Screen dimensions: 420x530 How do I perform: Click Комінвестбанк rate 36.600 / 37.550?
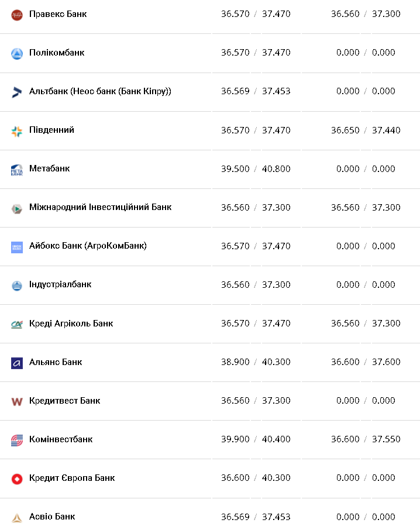pyautogui.click(x=366, y=439)
